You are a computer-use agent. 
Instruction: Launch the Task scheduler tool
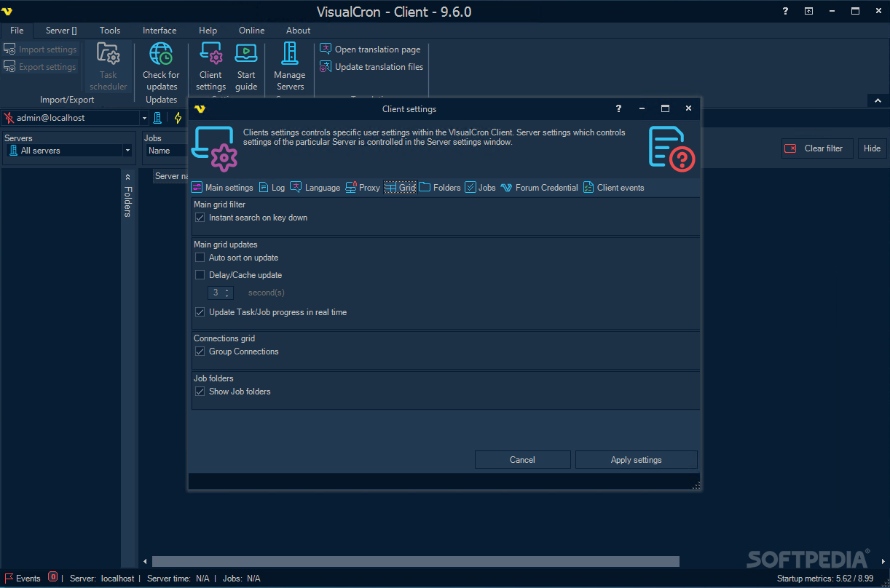(109, 67)
